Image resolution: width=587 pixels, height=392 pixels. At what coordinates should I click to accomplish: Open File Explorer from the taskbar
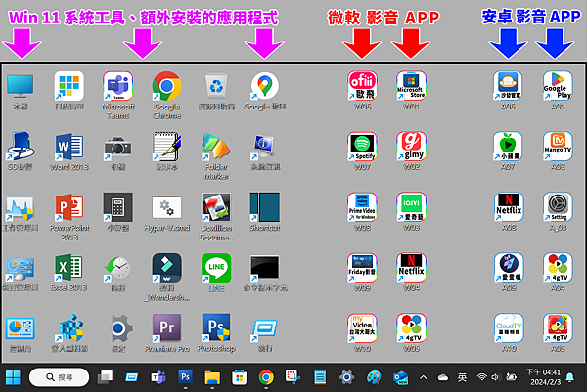tap(212, 377)
